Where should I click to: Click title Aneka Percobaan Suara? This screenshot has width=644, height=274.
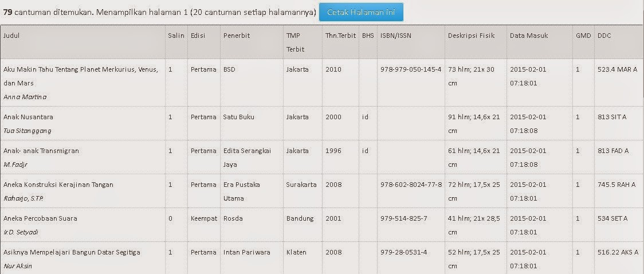coord(40,218)
